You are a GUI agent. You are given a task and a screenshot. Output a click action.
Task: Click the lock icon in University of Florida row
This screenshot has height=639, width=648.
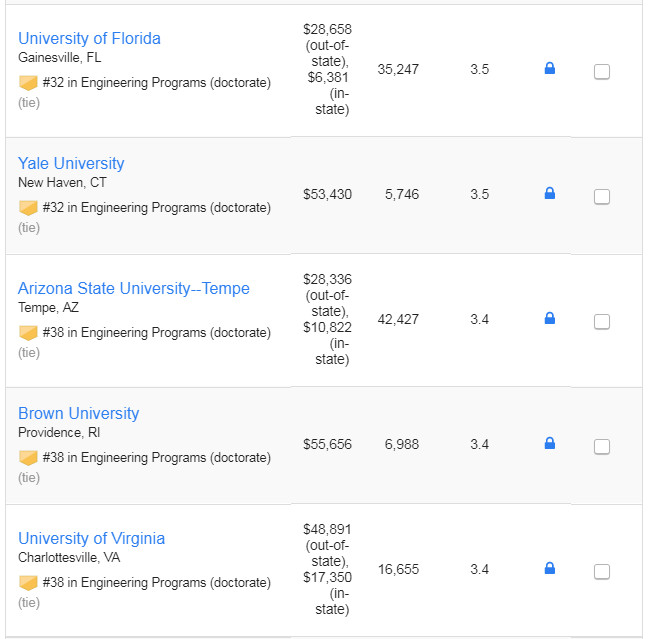point(549,68)
